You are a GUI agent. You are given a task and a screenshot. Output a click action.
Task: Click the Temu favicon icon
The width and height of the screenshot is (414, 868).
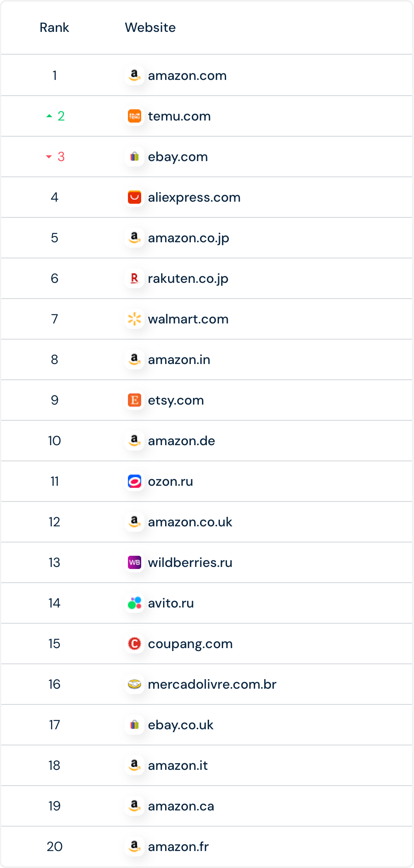pos(135,116)
